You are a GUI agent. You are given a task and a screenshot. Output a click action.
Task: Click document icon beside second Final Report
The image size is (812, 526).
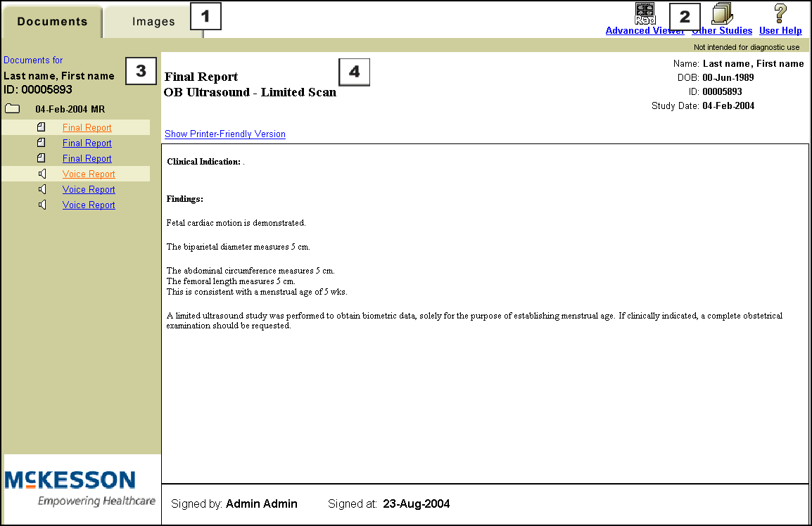tap(42, 143)
